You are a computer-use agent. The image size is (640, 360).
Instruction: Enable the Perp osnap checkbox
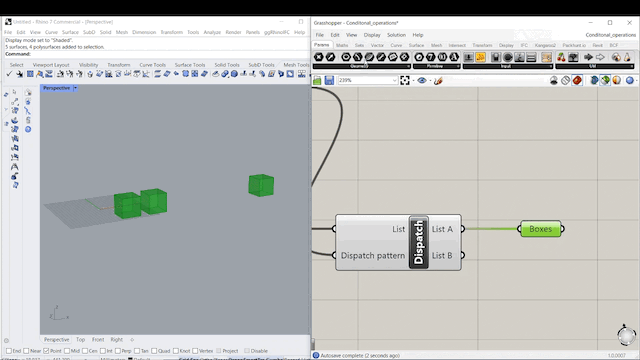click(x=118, y=351)
